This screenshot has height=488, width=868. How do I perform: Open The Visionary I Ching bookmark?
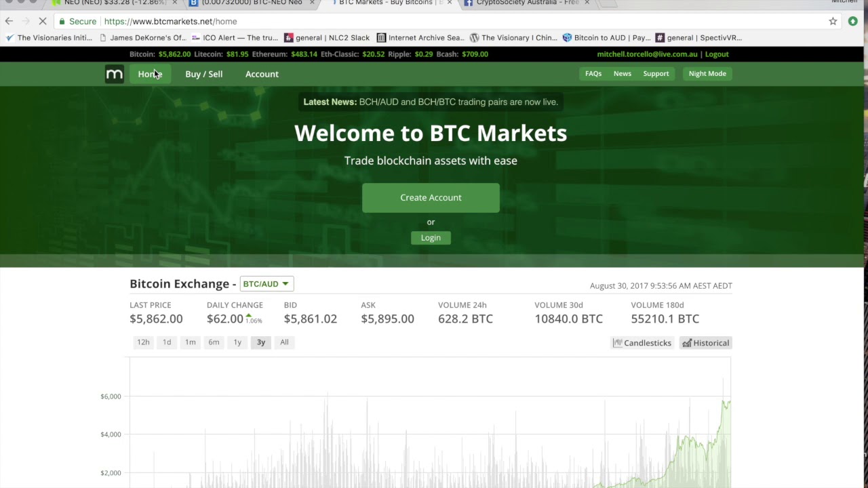(513, 38)
